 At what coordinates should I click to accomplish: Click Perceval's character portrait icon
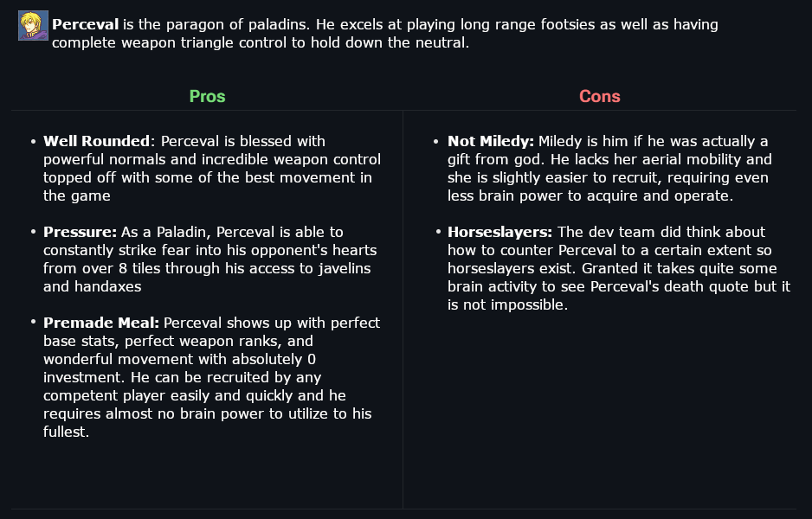(33, 25)
